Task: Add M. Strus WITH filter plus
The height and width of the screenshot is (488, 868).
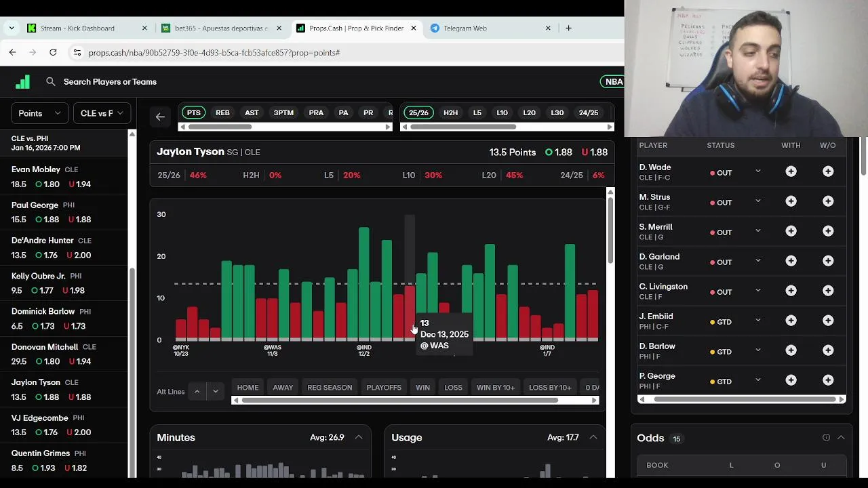Action: 791,201
